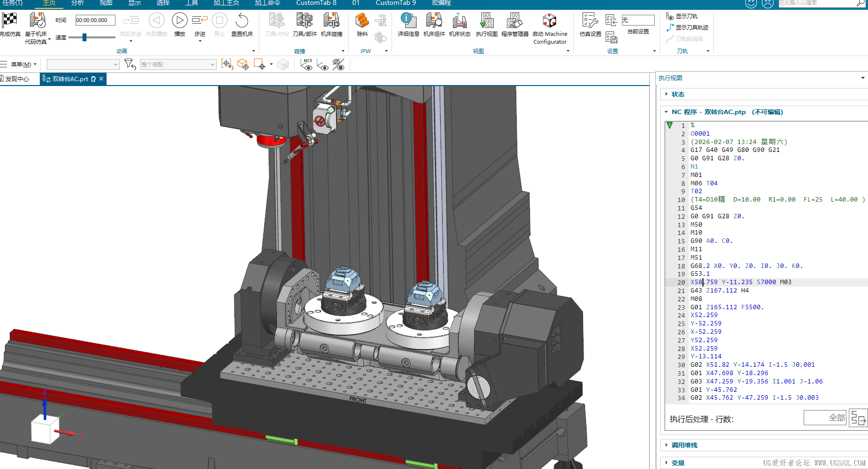The image size is (868, 469).
Task: Click the Finish Simulation (完成仿真) flag
Action: coord(10,21)
